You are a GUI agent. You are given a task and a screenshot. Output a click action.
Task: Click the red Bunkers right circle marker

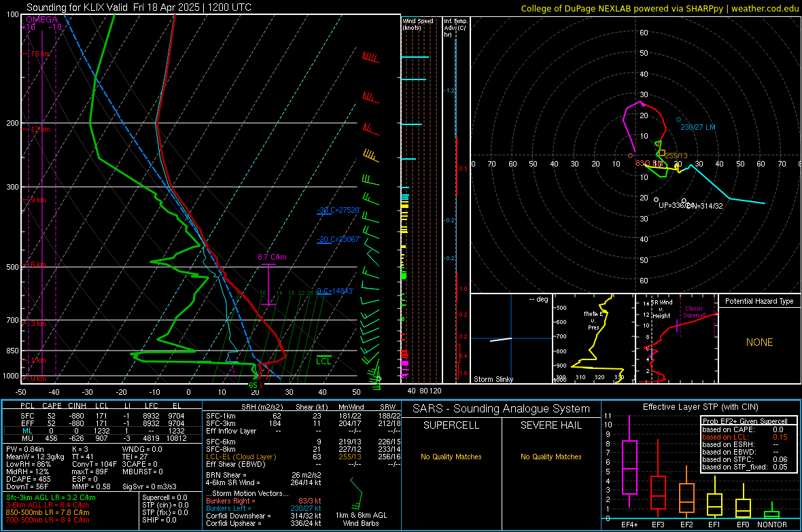[630, 156]
